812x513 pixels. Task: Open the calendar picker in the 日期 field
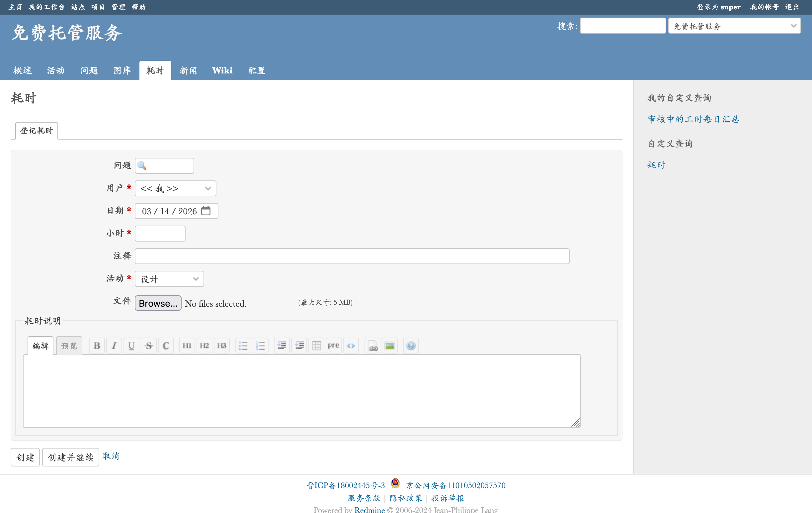206,211
